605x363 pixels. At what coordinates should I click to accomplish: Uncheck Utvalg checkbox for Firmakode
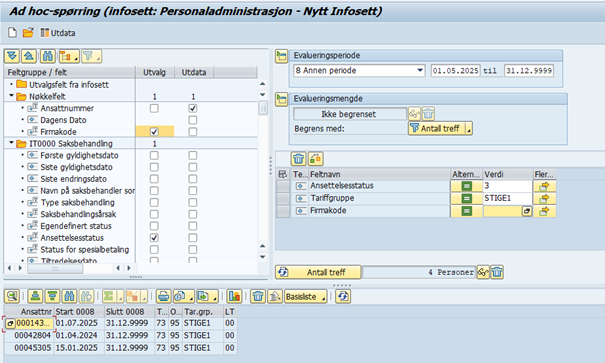154,132
